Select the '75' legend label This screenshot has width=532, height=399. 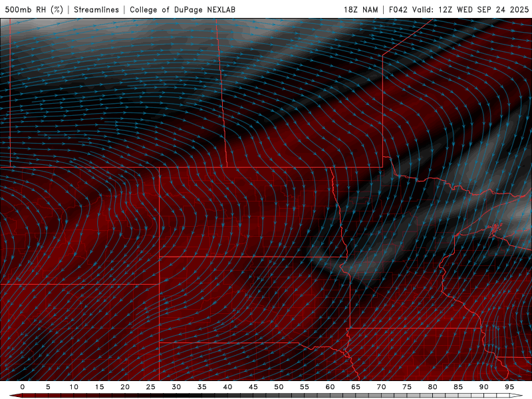[407, 387]
